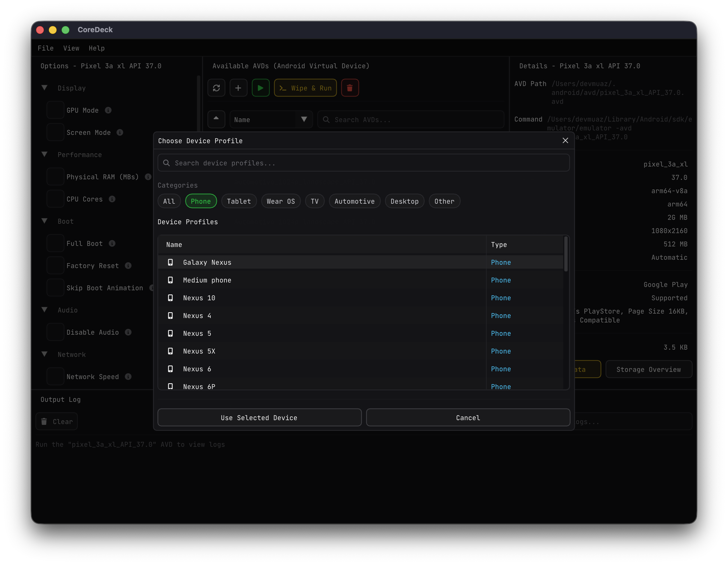Open the Help menu
This screenshot has height=565, width=728.
[x=97, y=48]
